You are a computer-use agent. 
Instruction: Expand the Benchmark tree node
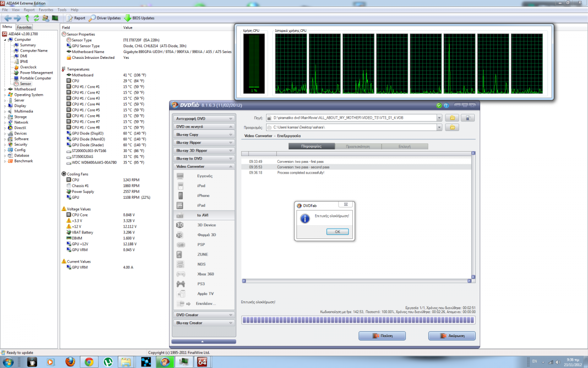(x=5, y=161)
